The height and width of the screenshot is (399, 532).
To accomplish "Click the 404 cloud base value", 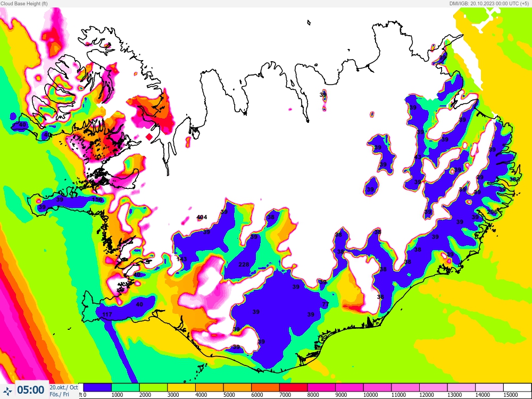I will coord(202,217).
